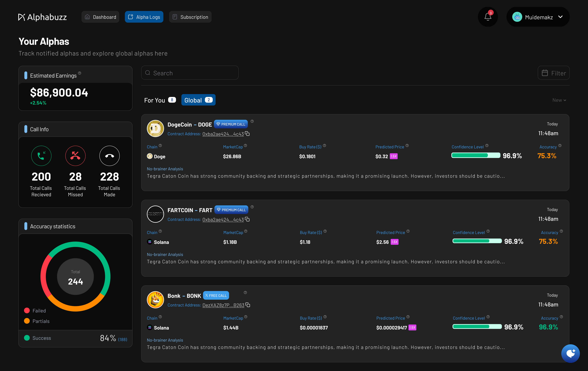
Task: Copy the DogeCoin contract address
Action: pos(247,134)
